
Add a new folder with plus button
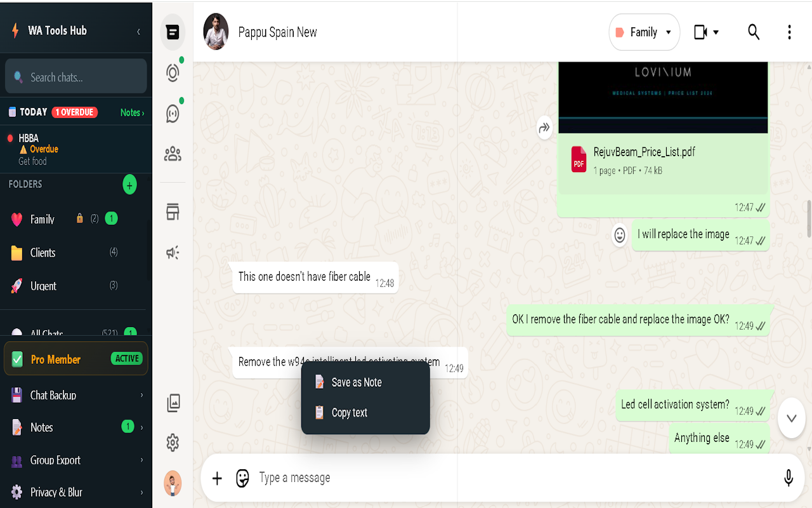pyautogui.click(x=129, y=185)
